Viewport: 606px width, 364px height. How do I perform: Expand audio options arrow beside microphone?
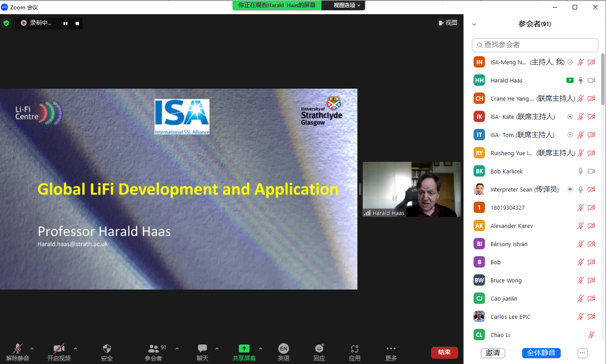(32, 348)
